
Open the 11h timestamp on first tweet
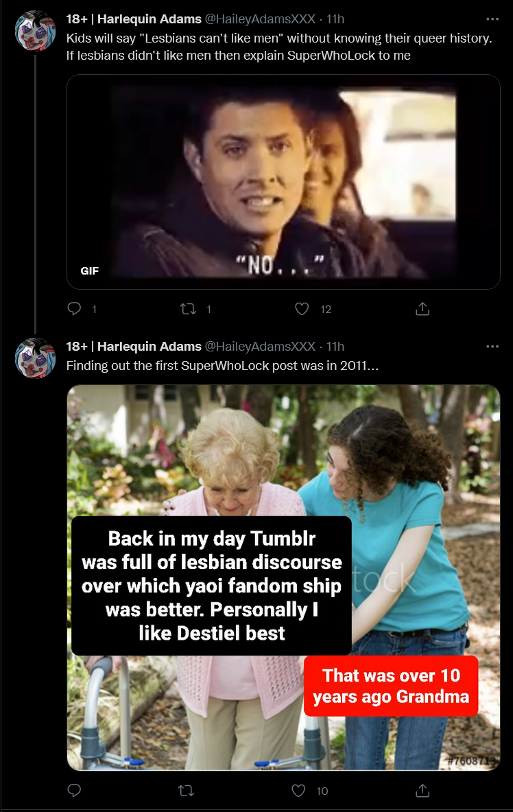[x=335, y=19]
